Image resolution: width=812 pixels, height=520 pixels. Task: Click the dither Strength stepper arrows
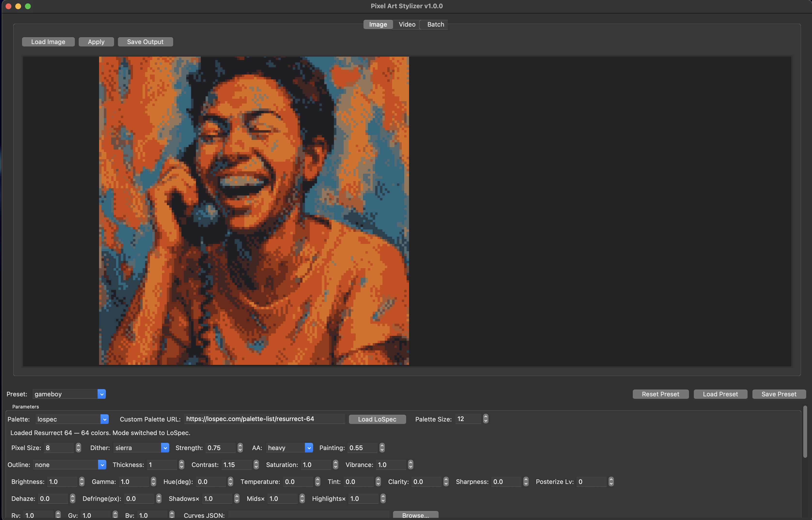[240, 448]
